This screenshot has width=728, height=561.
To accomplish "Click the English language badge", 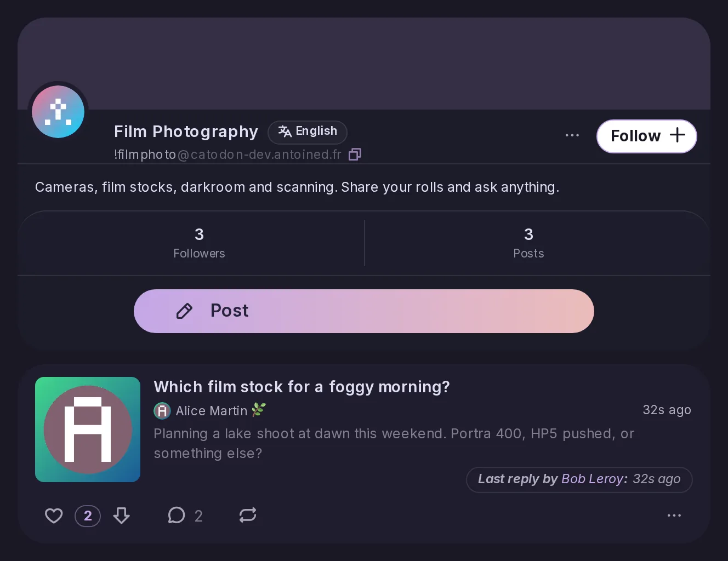I will tap(308, 131).
